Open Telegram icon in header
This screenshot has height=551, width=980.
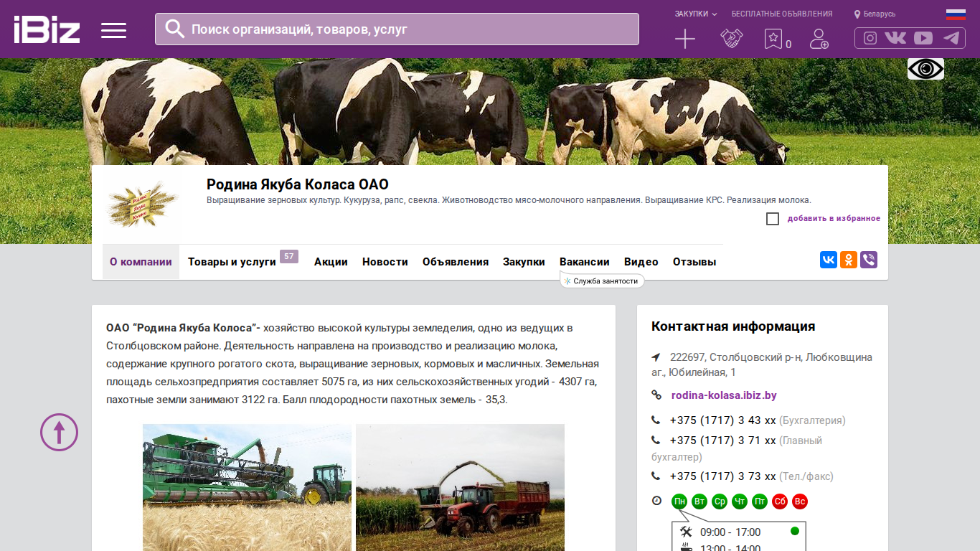(951, 38)
